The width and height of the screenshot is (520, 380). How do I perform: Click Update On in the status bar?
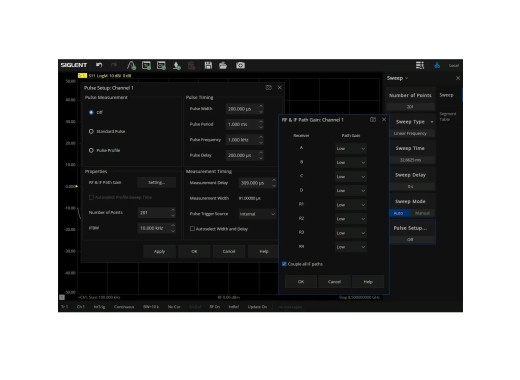tap(257, 307)
